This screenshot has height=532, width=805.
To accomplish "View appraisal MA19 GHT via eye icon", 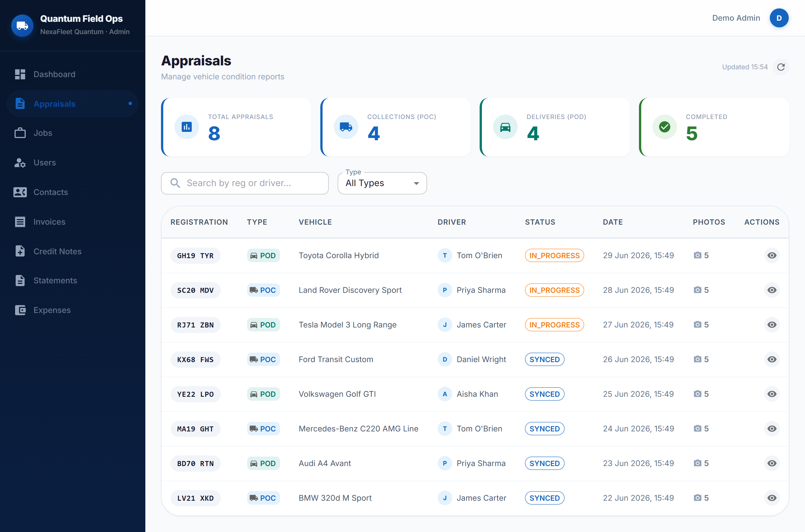I will pos(772,429).
